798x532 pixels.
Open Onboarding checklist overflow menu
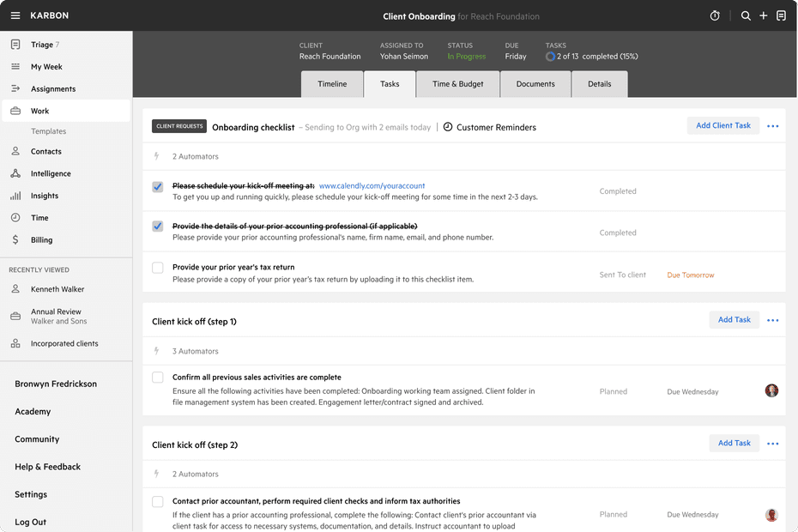click(x=771, y=125)
